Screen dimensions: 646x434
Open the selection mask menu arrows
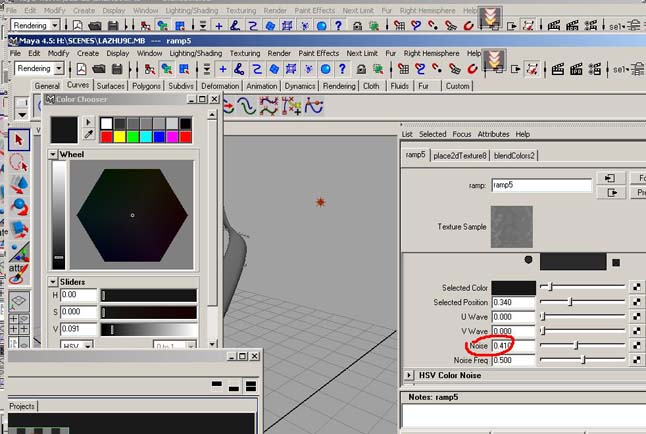207,69
